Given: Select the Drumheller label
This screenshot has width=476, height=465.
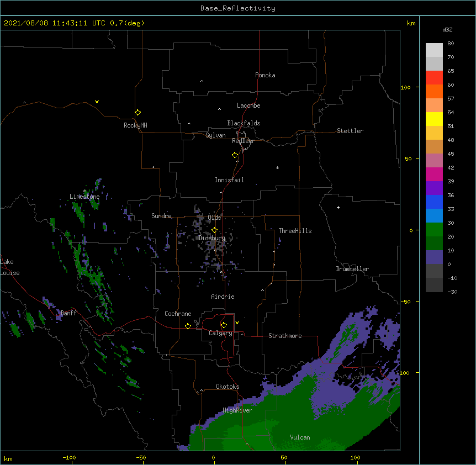Looking at the screenshot, I should point(352,269).
